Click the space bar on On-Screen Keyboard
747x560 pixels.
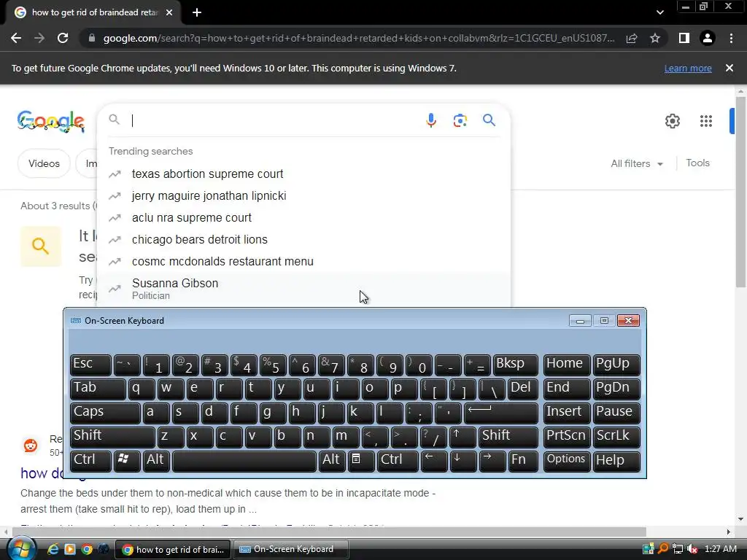click(244, 461)
